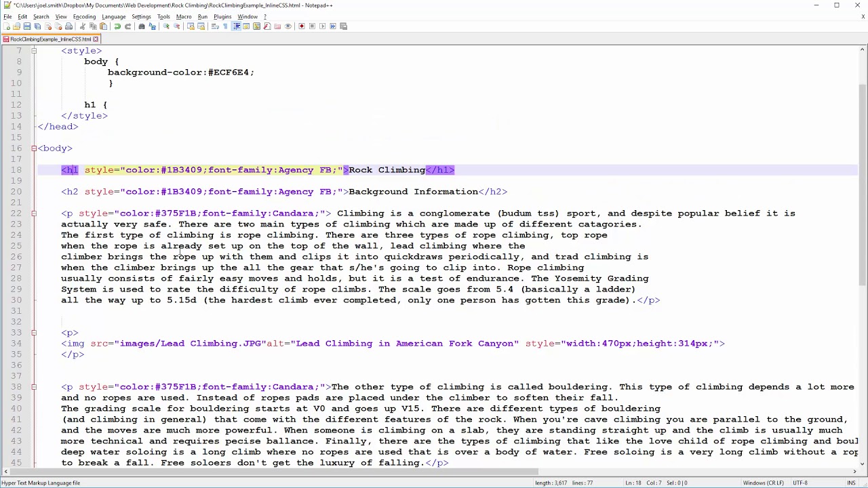
Task: Click the Hyper Text Markup Language file status
Action: (41, 483)
